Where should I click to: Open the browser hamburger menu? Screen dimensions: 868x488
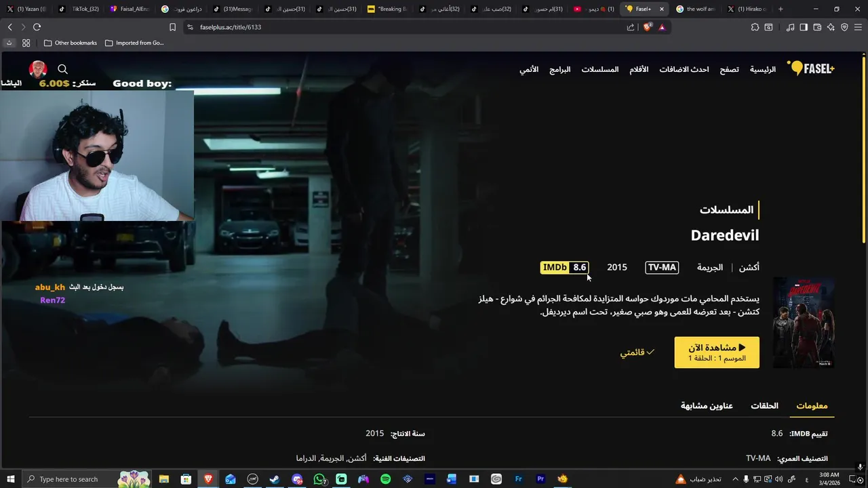(858, 27)
